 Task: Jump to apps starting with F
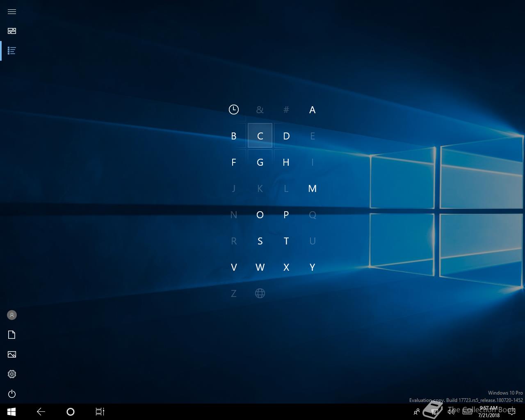234,162
